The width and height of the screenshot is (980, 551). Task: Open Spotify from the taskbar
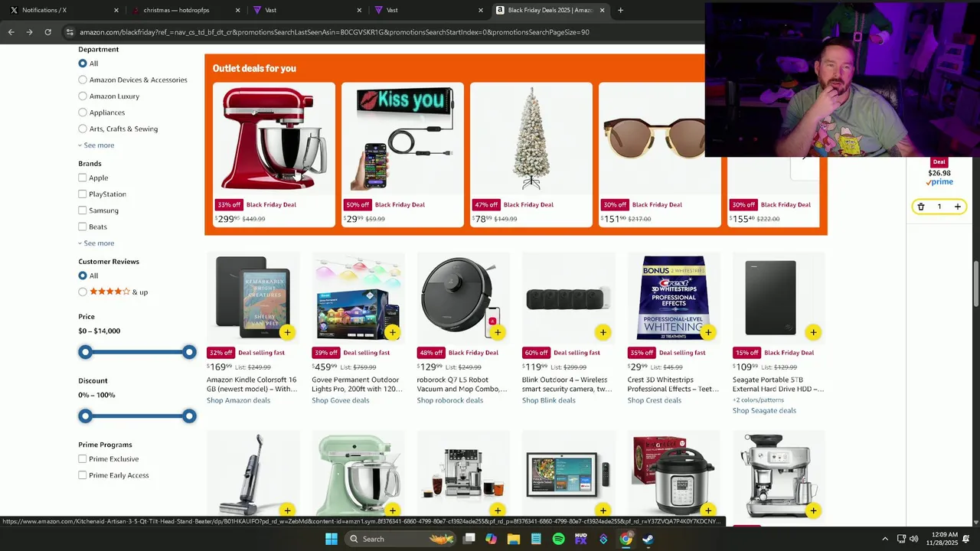559,539
